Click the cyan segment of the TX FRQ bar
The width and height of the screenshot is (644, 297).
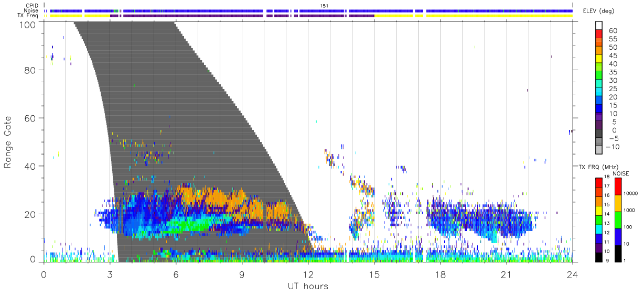click(598, 229)
